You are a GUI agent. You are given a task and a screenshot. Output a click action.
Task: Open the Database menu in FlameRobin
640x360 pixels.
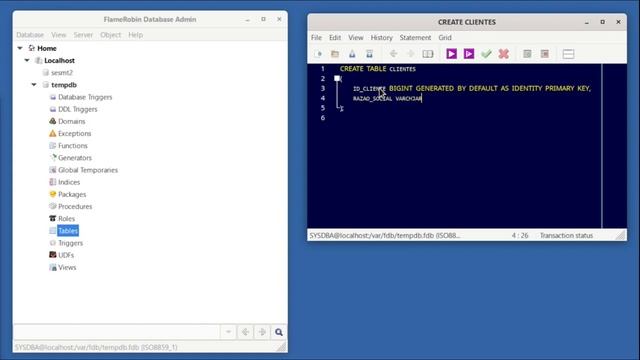point(30,35)
